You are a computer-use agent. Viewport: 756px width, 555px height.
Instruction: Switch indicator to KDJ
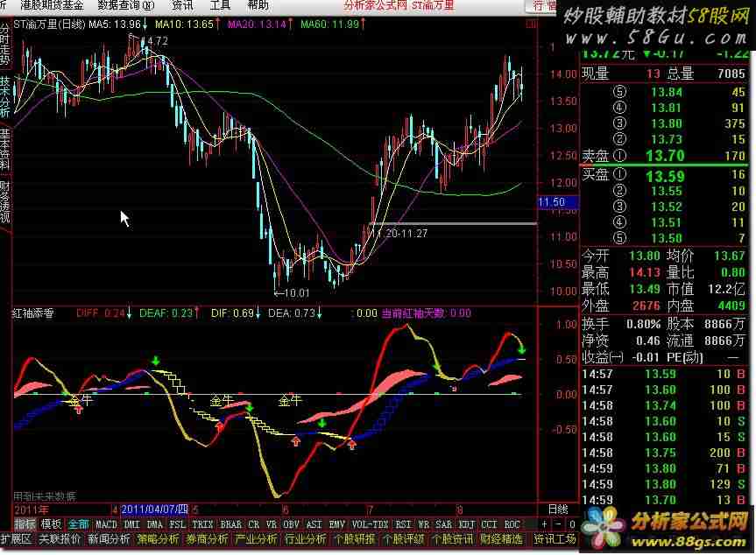coord(466,524)
